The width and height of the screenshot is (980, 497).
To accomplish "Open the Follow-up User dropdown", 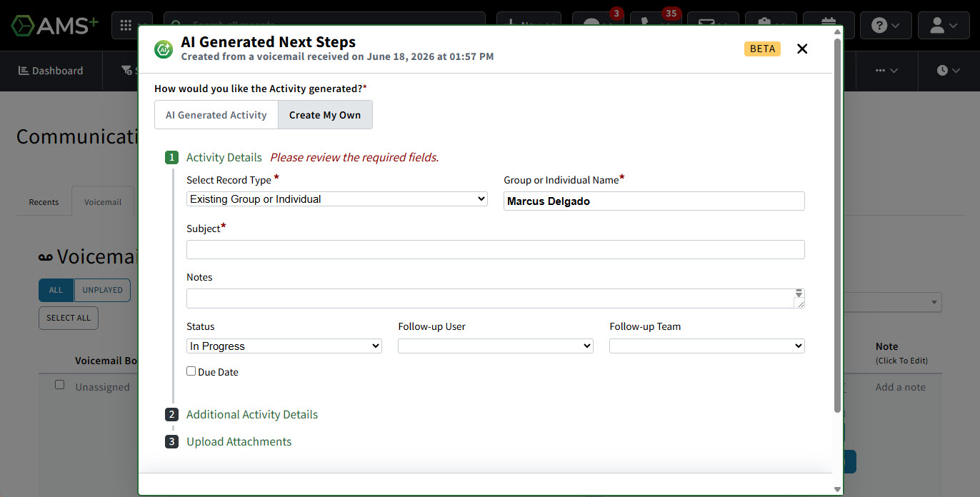I will point(496,346).
